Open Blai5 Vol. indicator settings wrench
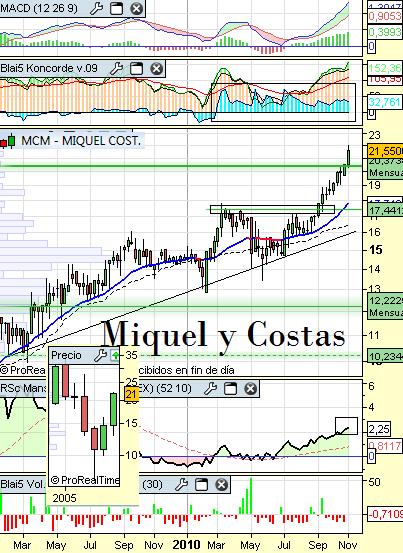Viewport: 403px width, 553px height. 181,485
